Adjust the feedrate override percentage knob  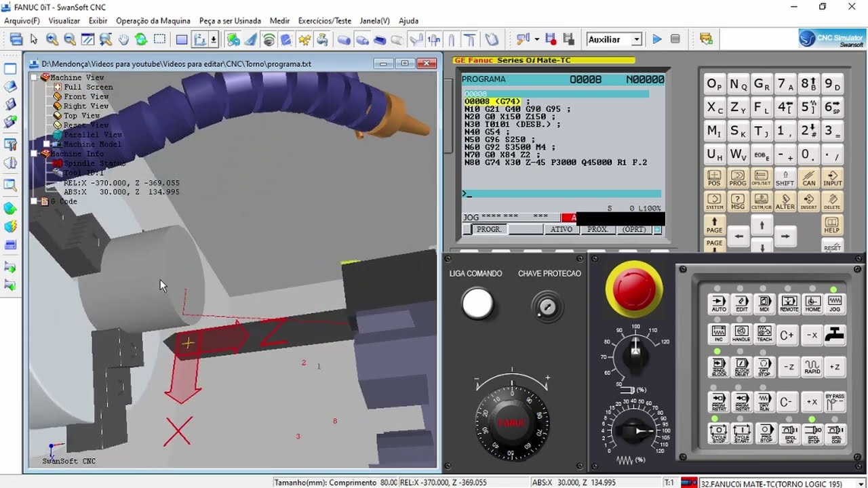[635, 430]
